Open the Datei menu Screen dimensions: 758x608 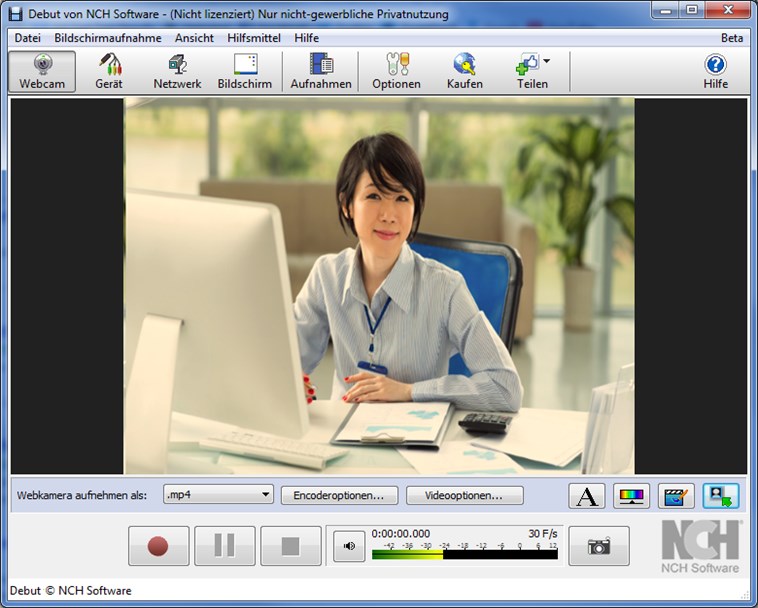click(28, 38)
